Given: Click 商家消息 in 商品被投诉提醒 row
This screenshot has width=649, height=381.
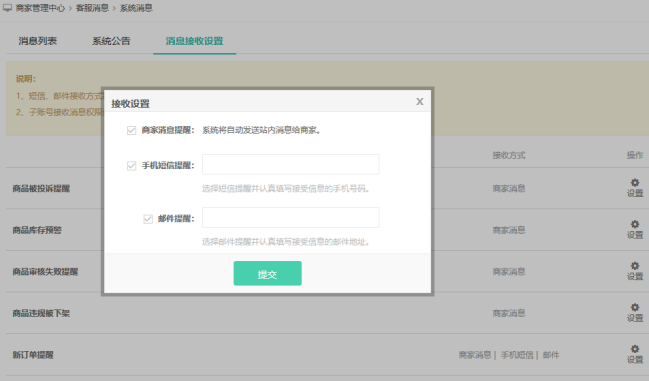Looking at the screenshot, I should point(509,189).
